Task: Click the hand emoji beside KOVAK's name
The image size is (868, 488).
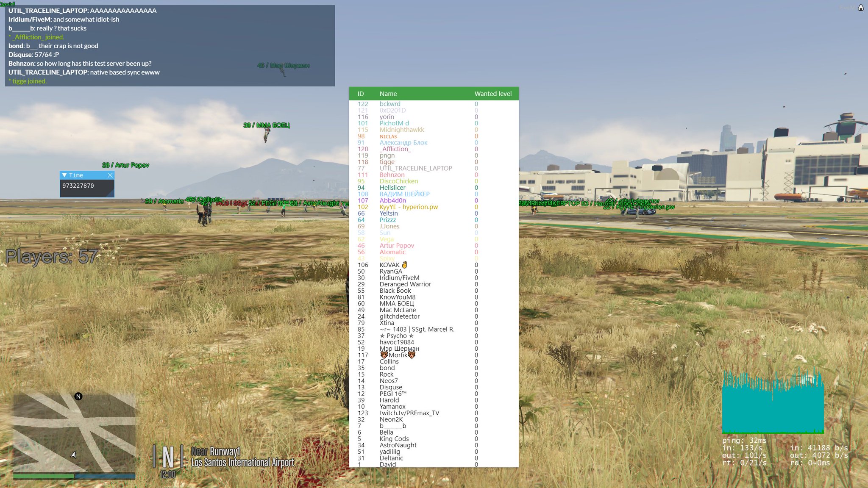Action: pos(403,264)
